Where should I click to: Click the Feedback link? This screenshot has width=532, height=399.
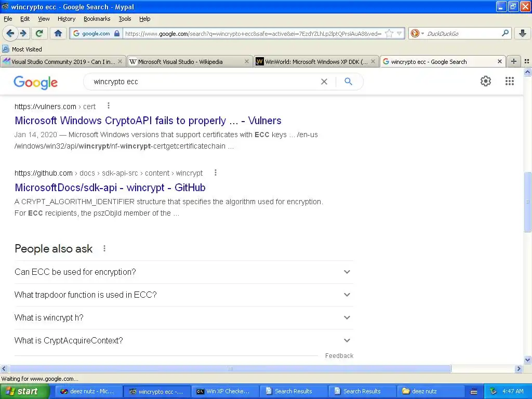pos(339,355)
